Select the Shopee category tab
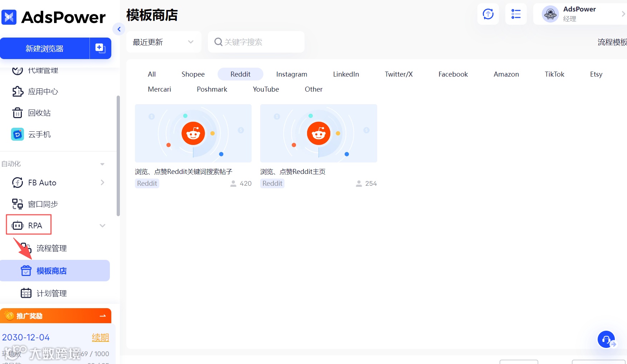Image resolution: width=627 pixels, height=364 pixels. 193,74
